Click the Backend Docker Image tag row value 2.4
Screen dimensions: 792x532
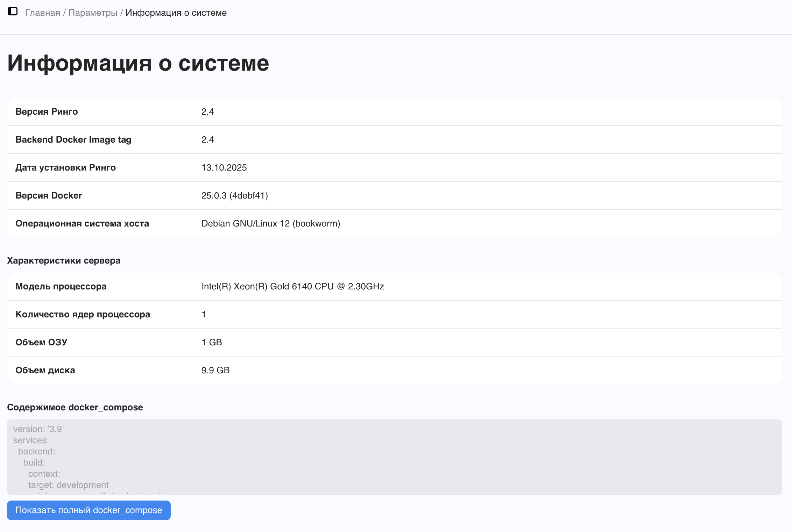coord(207,139)
